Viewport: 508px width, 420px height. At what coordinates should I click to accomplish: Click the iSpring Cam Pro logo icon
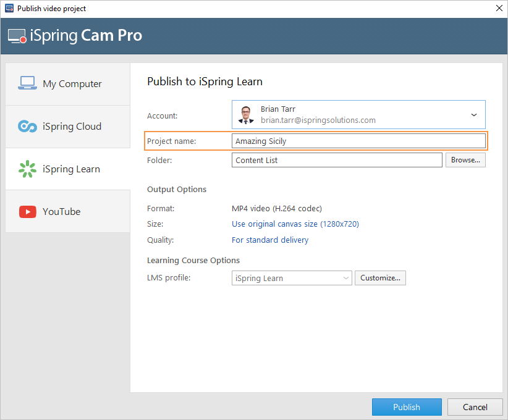(17, 36)
